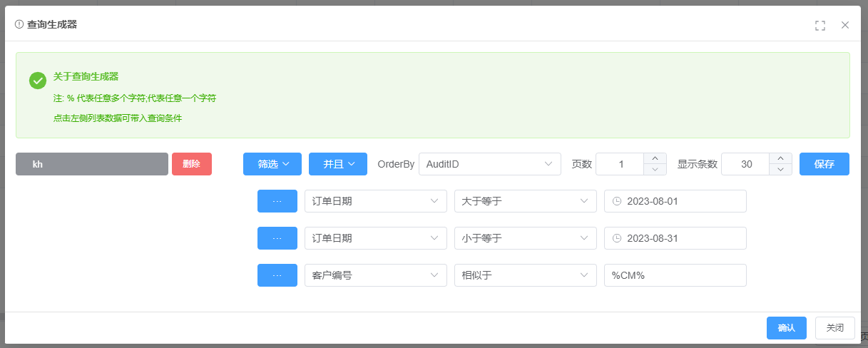
Task: Click ellipsis button on 2023-08-31 row
Action: 277,238
